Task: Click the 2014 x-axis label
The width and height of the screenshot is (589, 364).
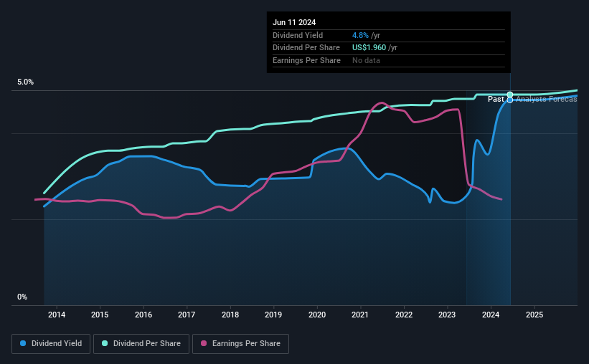Action: click(x=57, y=315)
